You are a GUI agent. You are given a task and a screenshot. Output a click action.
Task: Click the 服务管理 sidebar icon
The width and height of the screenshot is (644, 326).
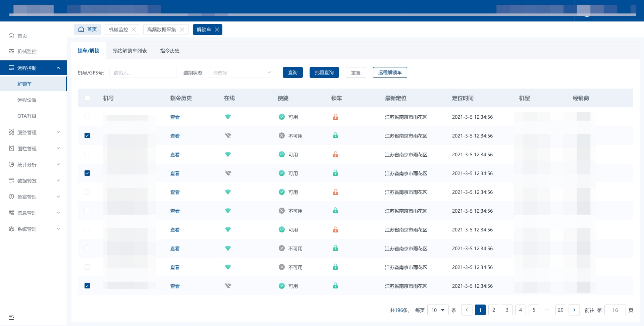coord(11,132)
